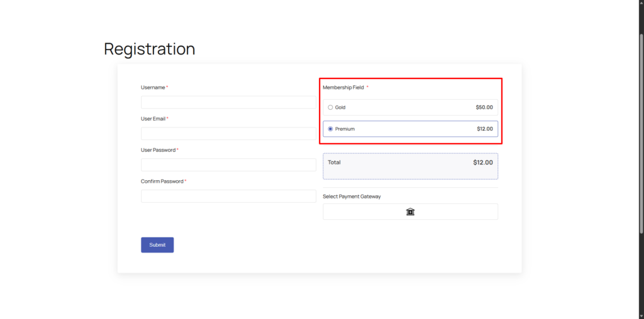Viewport: 644px width, 319px height.
Task: Focus the Username input field
Action: point(228,102)
